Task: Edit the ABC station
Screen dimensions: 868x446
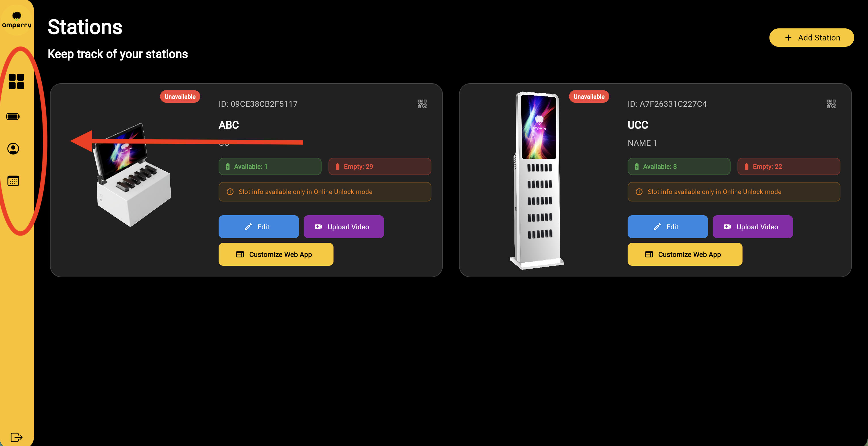Action: click(259, 227)
